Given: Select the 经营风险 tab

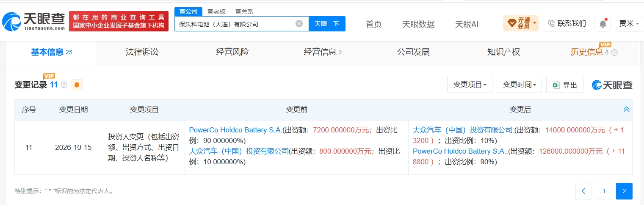Looking at the screenshot, I should tap(232, 52).
